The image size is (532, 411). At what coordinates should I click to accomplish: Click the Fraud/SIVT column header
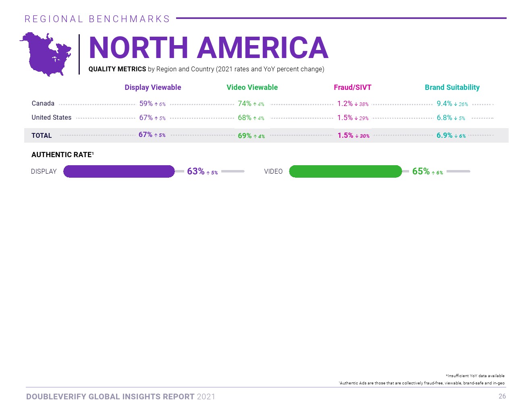click(352, 87)
